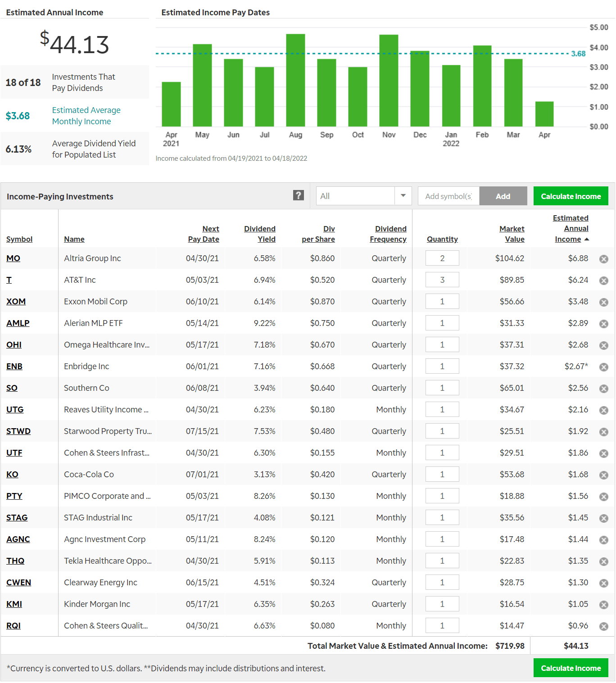Remove the Coca-Cola Co row

tap(604, 475)
